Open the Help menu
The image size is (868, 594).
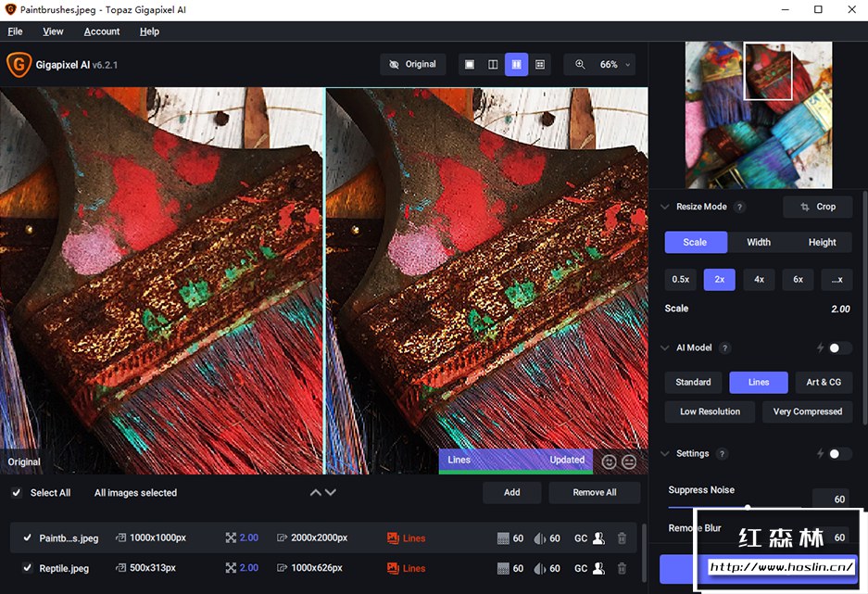(x=149, y=32)
